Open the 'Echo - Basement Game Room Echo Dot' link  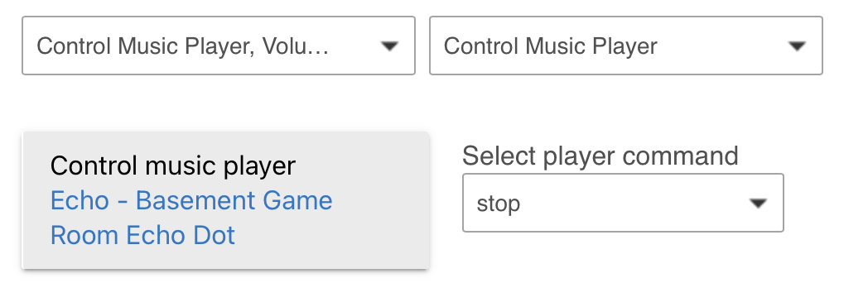pos(191,218)
